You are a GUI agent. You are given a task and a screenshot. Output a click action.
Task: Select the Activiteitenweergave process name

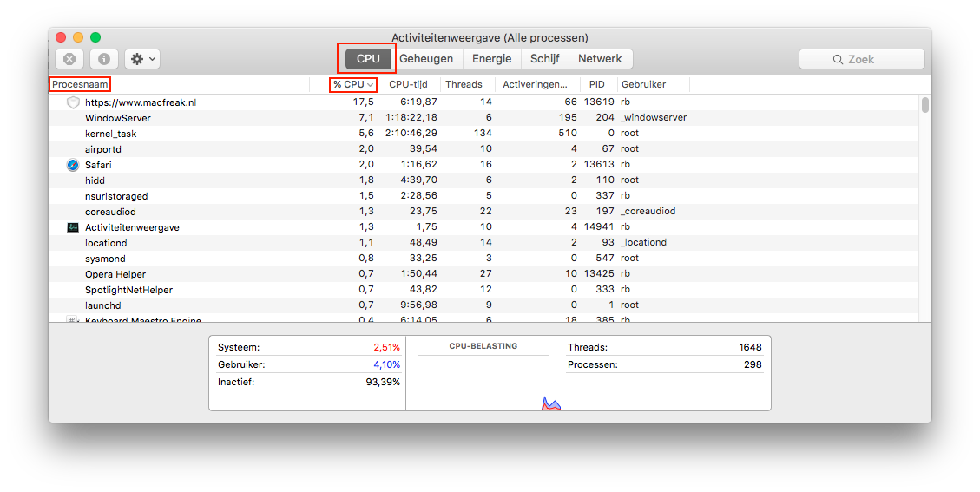132,227
